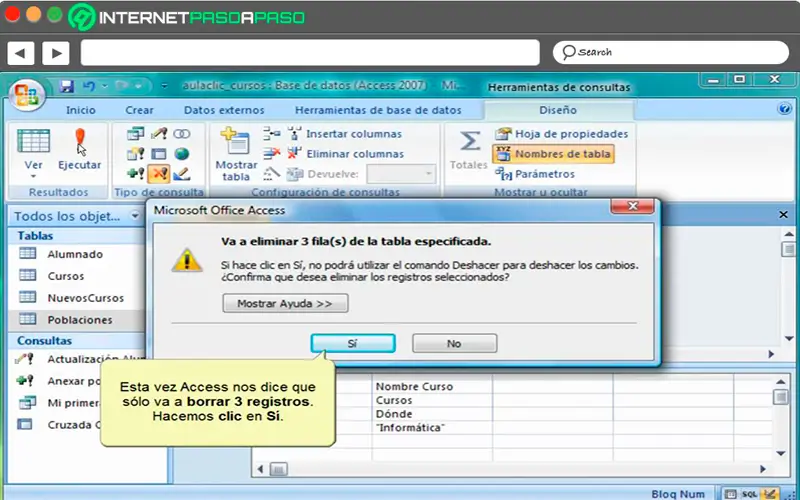
Task: Open the Datos externos ribbon tab
Action: coord(224,110)
